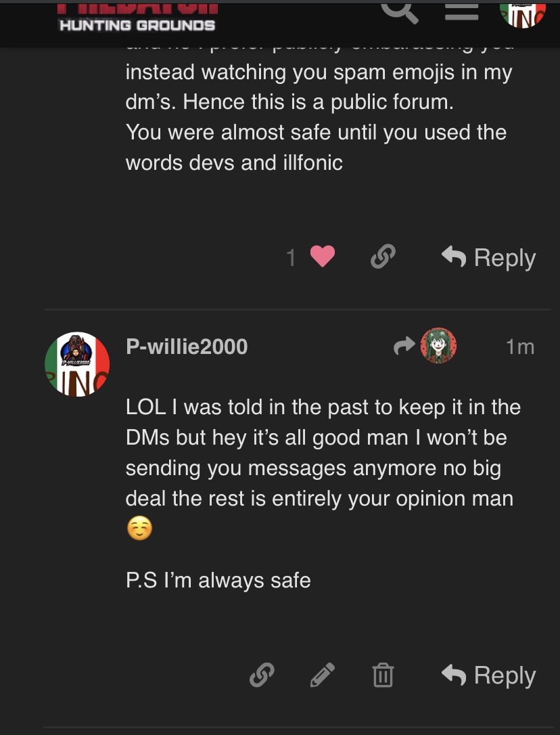
Task: Open P-willie2000's avatar profile card
Action: pyautogui.click(x=77, y=364)
